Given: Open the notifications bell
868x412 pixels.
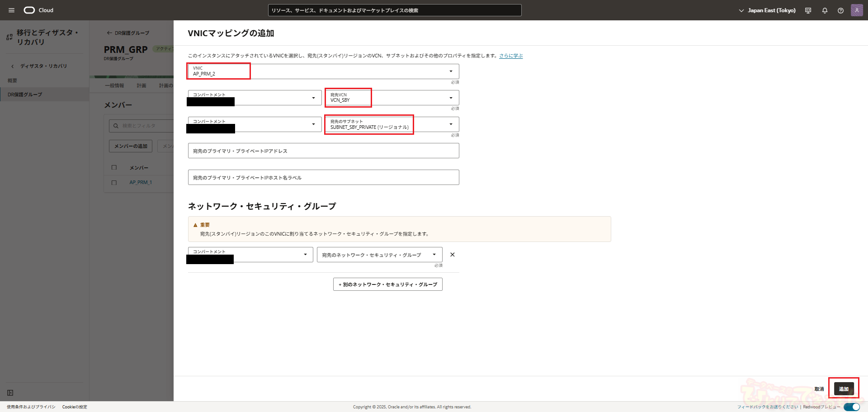Looking at the screenshot, I should (x=825, y=10).
